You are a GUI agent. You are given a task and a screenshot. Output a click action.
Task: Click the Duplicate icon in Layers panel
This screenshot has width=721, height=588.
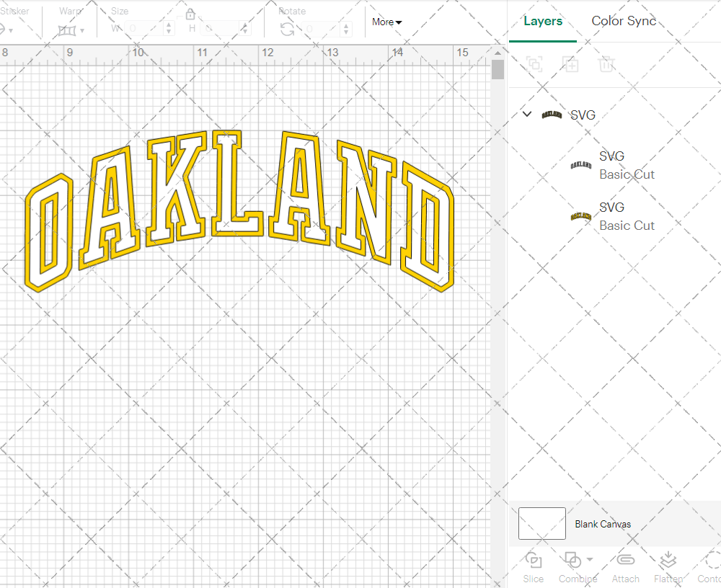coord(570,64)
